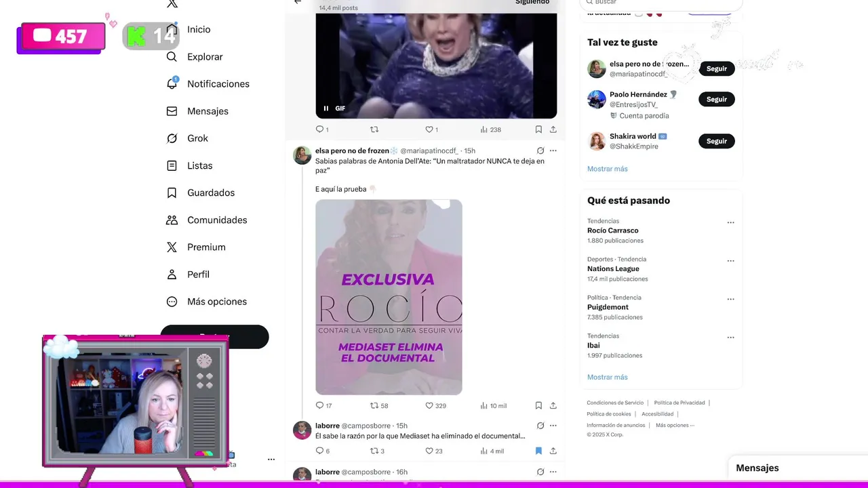The image size is (868, 488).
Task: Click the Más opciones circle icon
Action: (x=172, y=302)
